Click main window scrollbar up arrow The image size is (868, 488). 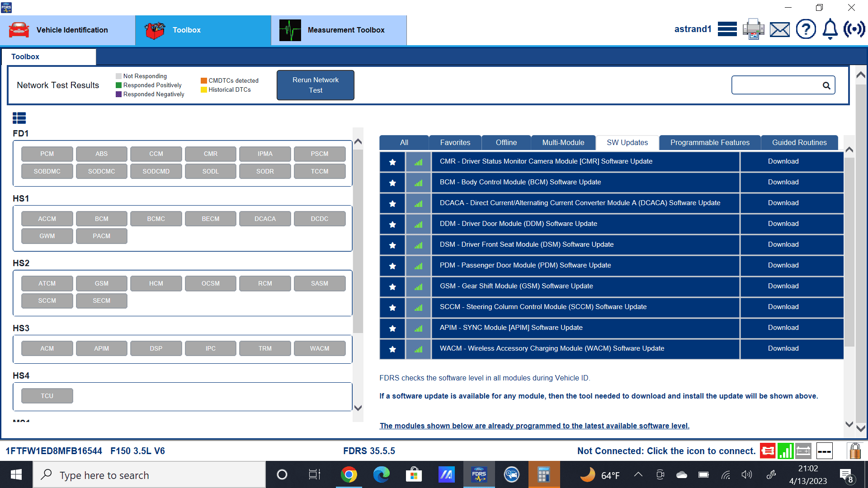pyautogui.click(x=861, y=75)
